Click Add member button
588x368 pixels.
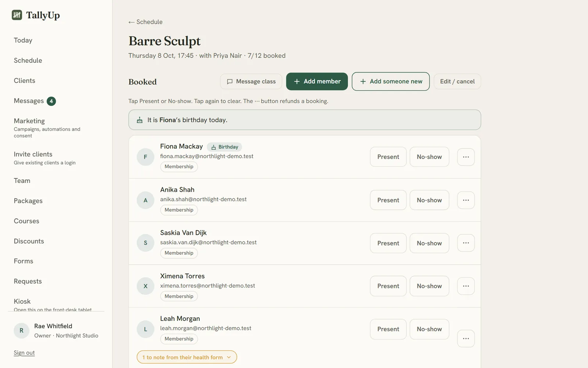[317, 81]
